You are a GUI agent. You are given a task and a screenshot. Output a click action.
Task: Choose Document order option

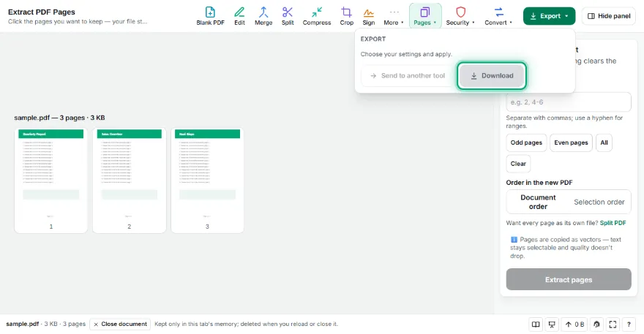[x=538, y=202]
